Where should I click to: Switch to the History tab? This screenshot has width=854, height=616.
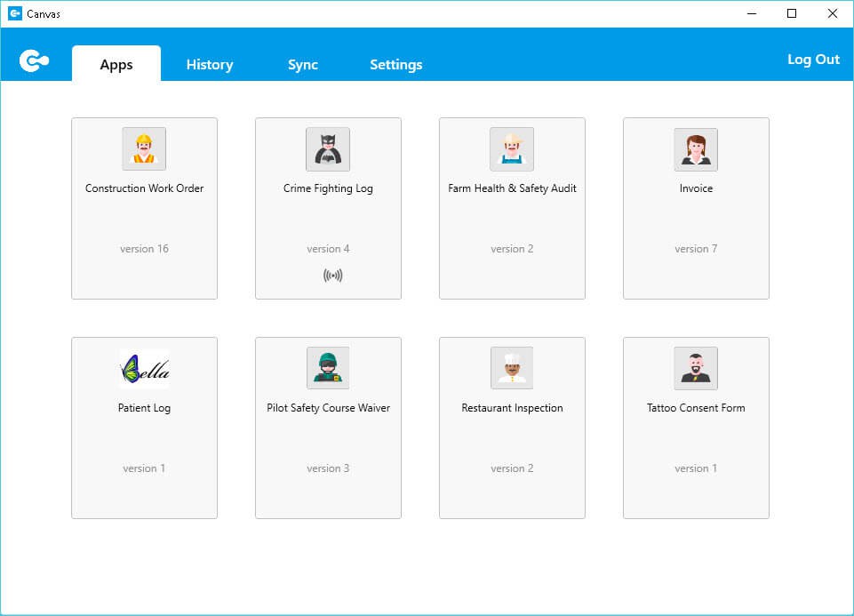210,65
